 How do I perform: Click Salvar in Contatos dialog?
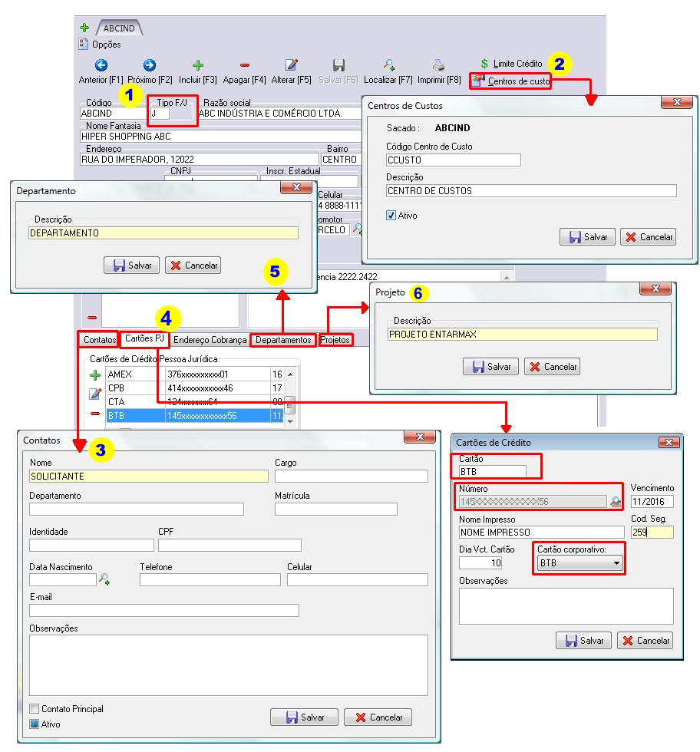tap(304, 717)
